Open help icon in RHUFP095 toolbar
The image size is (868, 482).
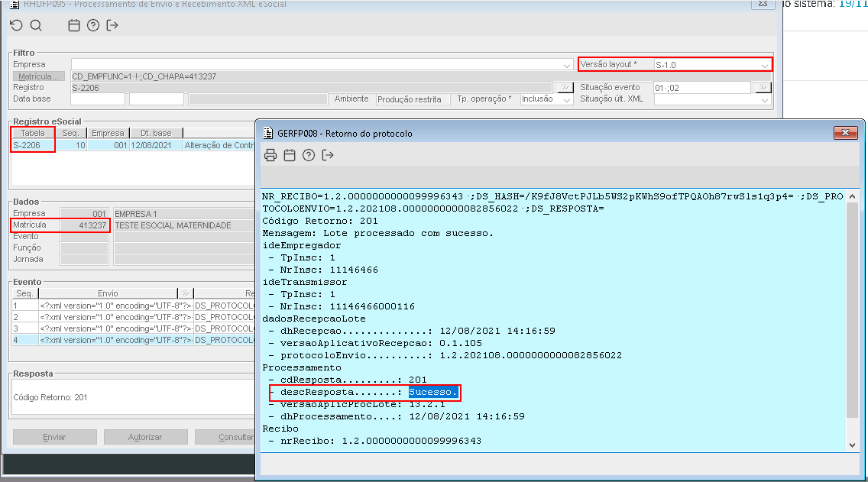93,25
